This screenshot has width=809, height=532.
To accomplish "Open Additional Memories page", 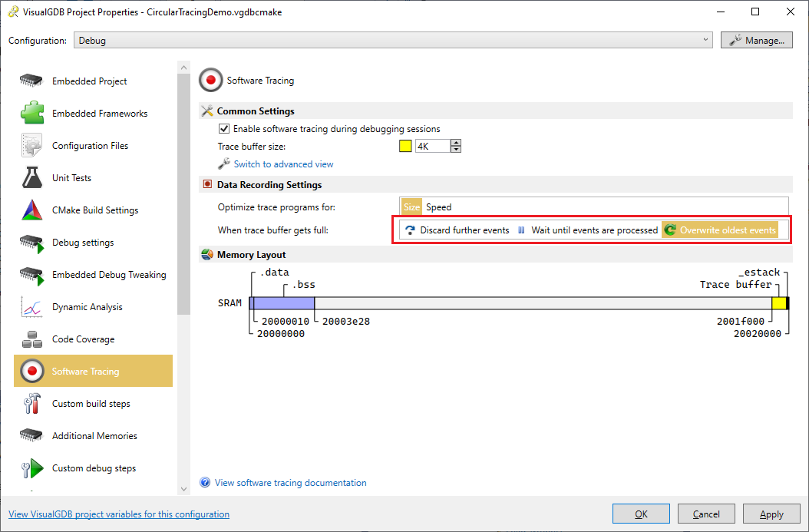I will coord(93,435).
